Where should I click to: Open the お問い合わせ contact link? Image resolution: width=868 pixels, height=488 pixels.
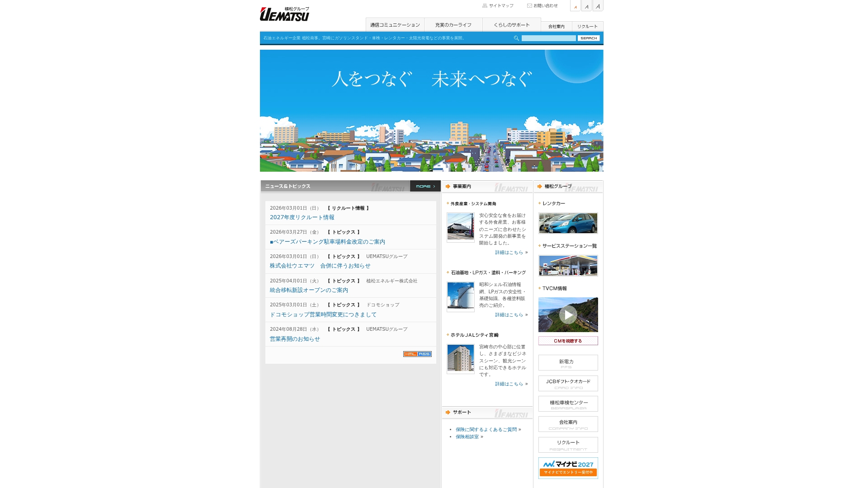[x=542, y=6]
